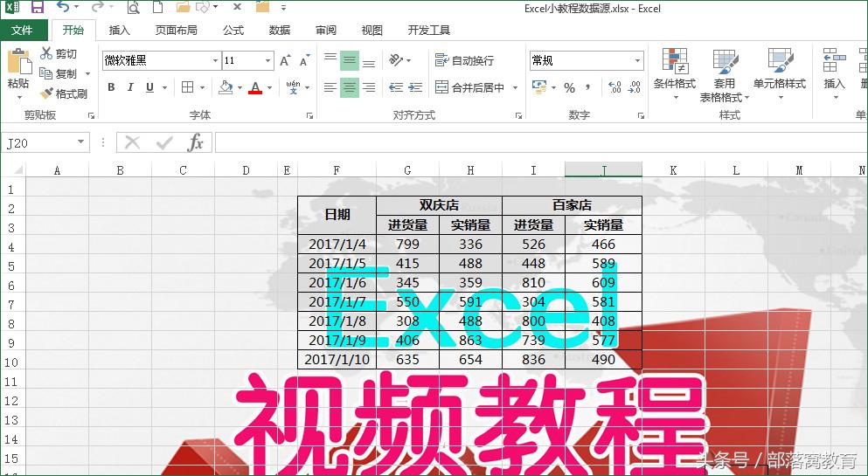This screenshot has height=476, width=868.
Task: Undo the last action
Action: click(63, 7)
